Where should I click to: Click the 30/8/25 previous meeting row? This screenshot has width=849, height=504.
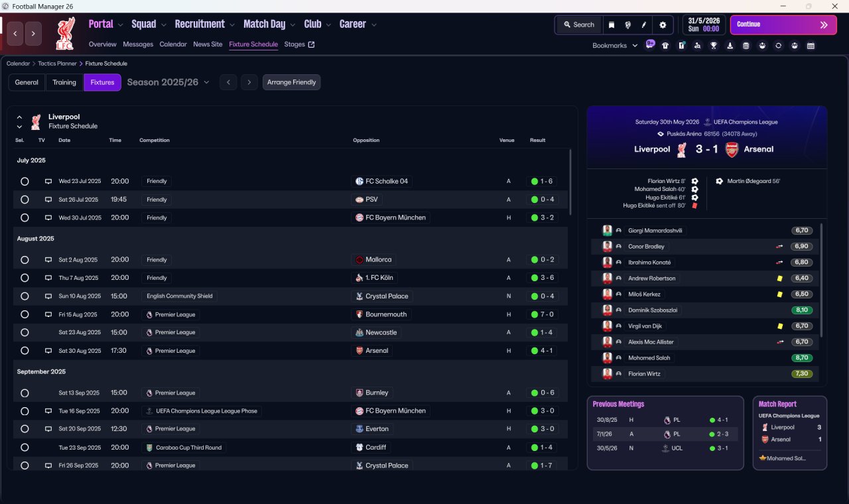[666, 420]
